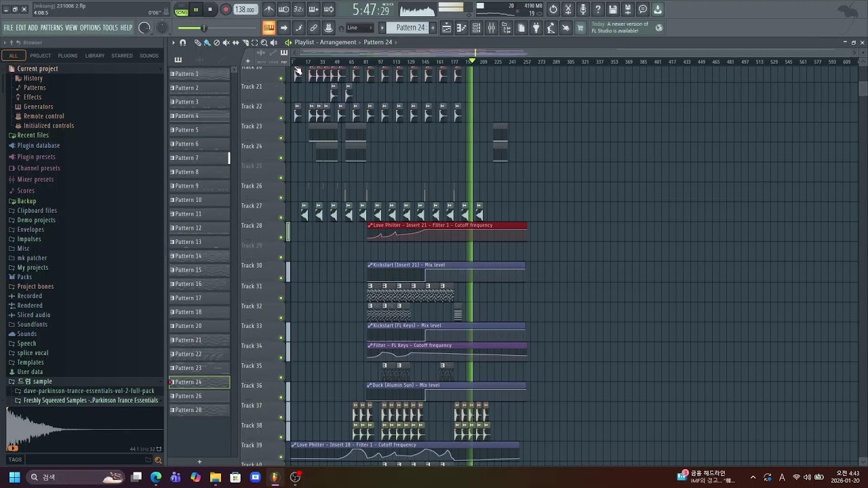The width and height of the screenshot is (868, 488).
Task: Toggle the loop recording icon
Action: [x=328, y=9]
